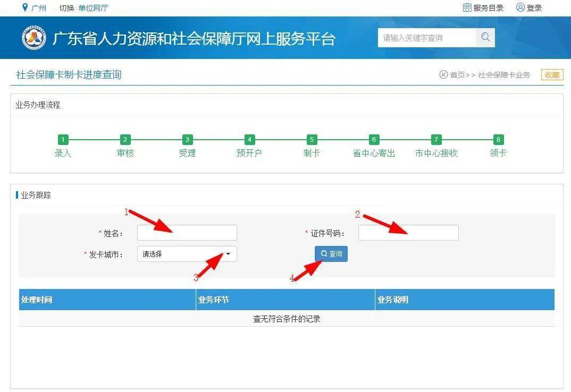Open 社会保障卡业务 breadcrumb link
The width and height of the screenshot is (571, 392).
click(x=504, y=75)
